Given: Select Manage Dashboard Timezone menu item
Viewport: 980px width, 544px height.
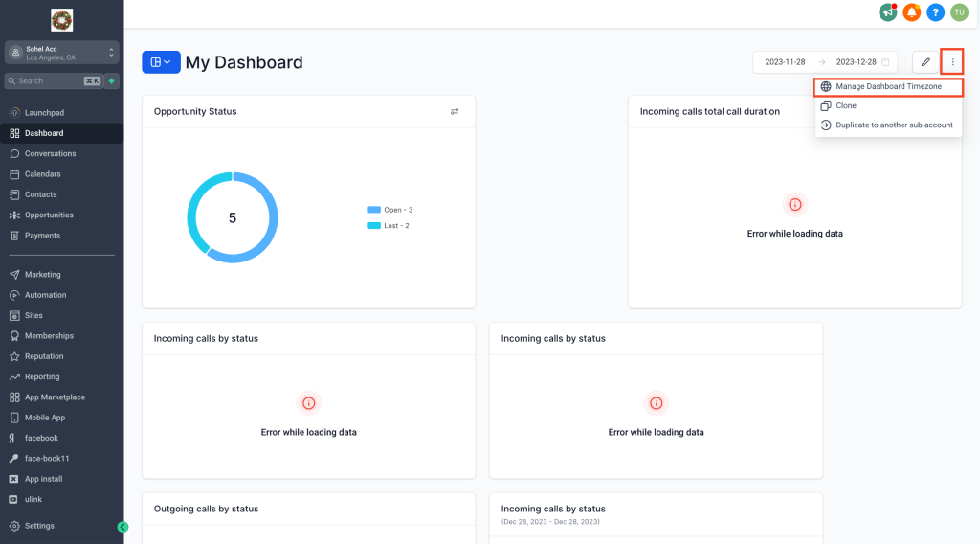Looking at the screenshot, I should 888,86.
